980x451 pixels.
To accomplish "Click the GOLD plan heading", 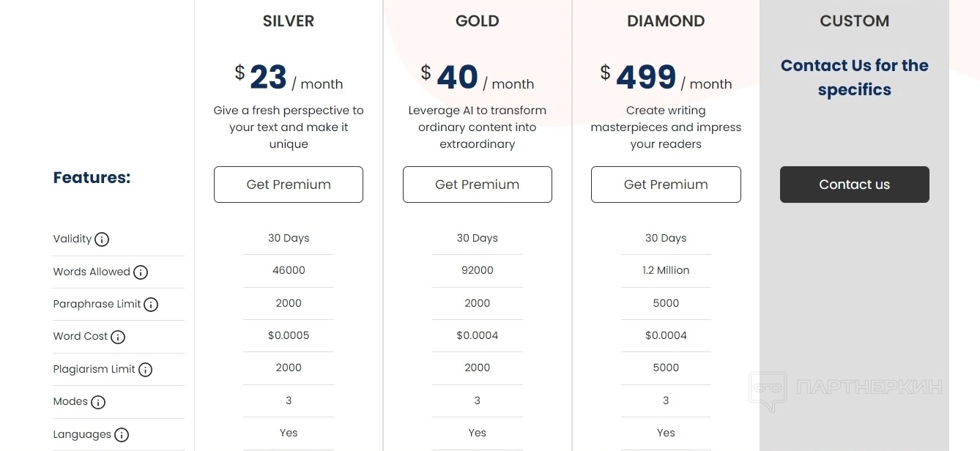I will tap(478, 21).
